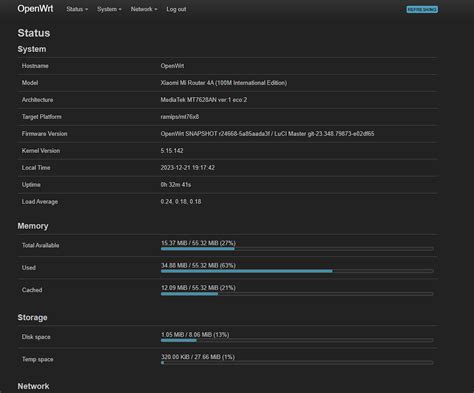Select the 15.37 MiB / 55.32 MiB (27%) text
The height and width of the screenshot is (393, 474).
pos(198,243)
